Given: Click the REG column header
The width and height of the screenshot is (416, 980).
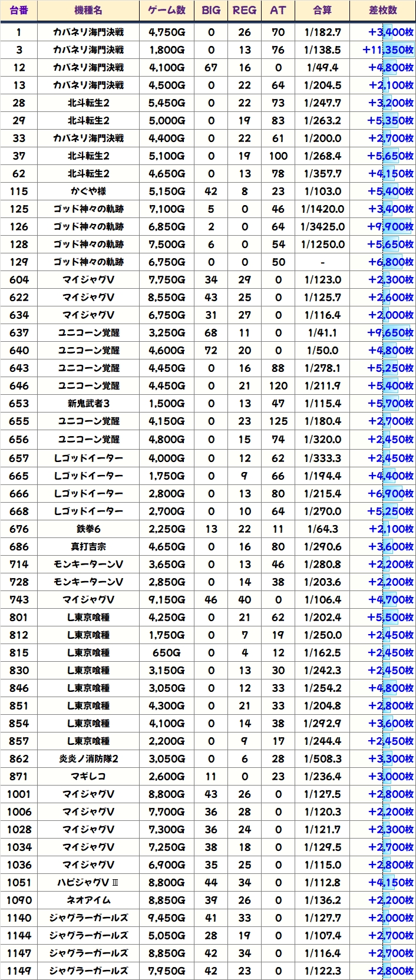Looking at the screenshot, I should [x=245, y=10].
